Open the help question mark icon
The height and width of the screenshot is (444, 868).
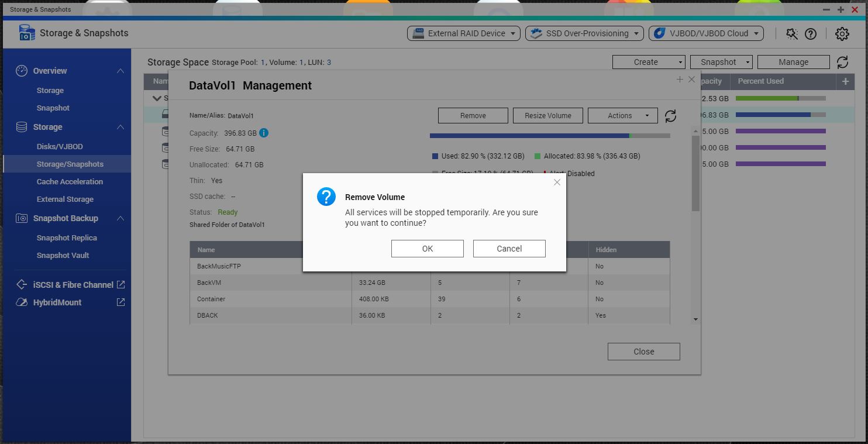(811, 34)
